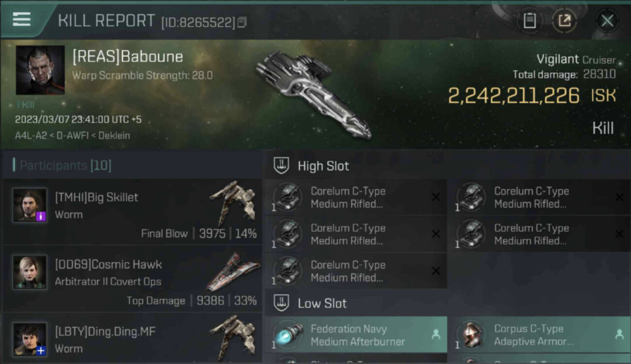Viewport: 631px width, 364px height.
Task: Close the Kill Report window
Action: pos(607,21)
